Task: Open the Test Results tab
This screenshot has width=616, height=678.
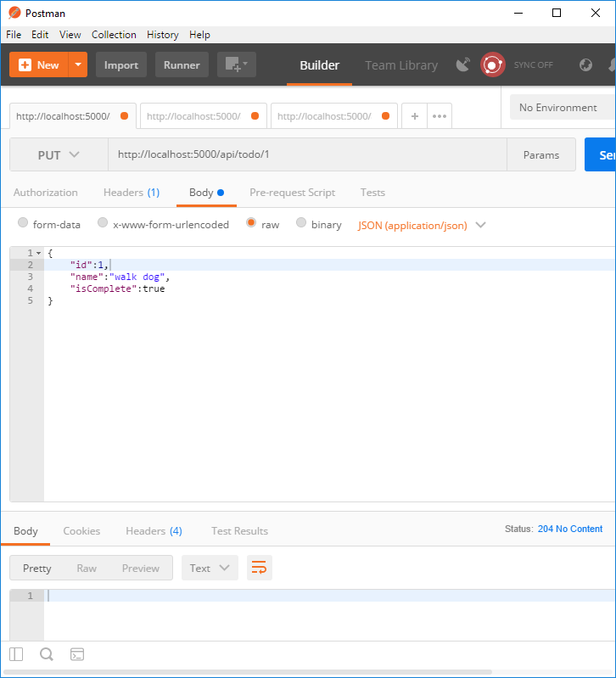Action: pyautogui.click(x=239, y=531)
